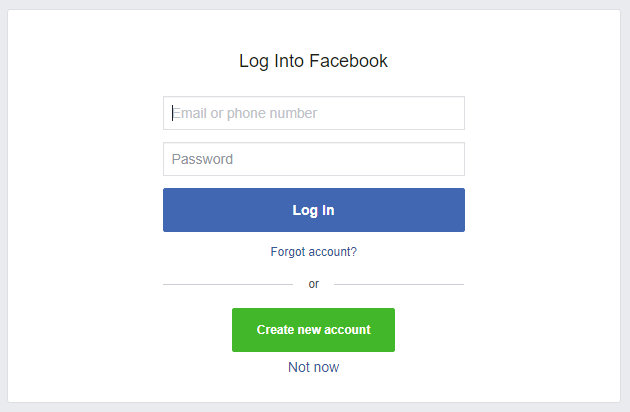Dismiss the login prompt with Not now
The image size is (630, 412).
click(x=313, y=367)
